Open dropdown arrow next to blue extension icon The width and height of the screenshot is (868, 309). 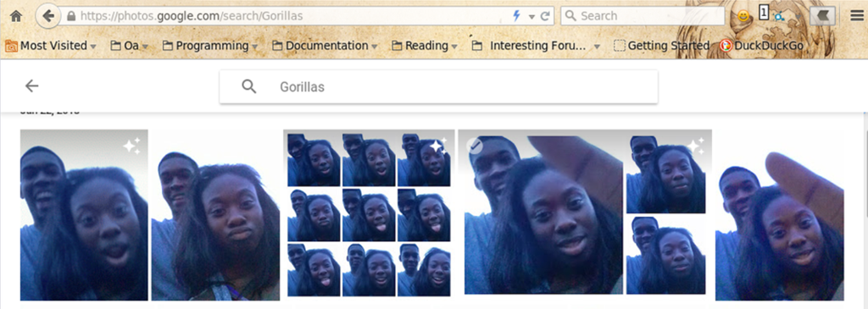point(798,17)
